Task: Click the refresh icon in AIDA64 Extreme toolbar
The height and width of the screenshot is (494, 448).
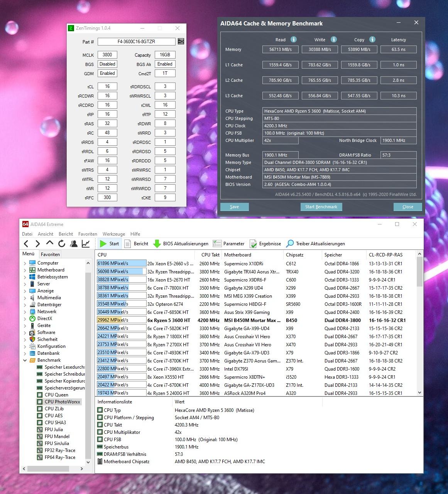Action: click(61, 243)
